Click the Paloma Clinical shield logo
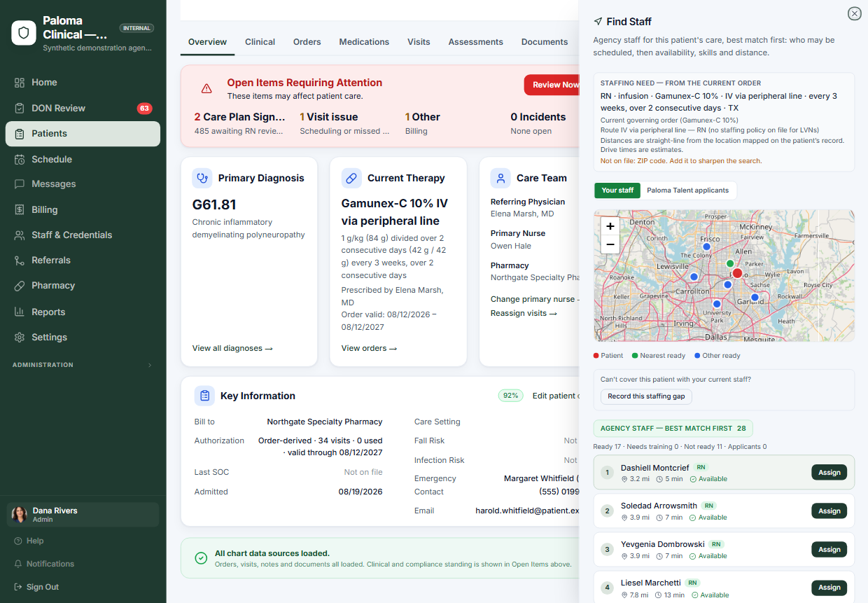This screenshot has width=868, height=603. [24, 33]
